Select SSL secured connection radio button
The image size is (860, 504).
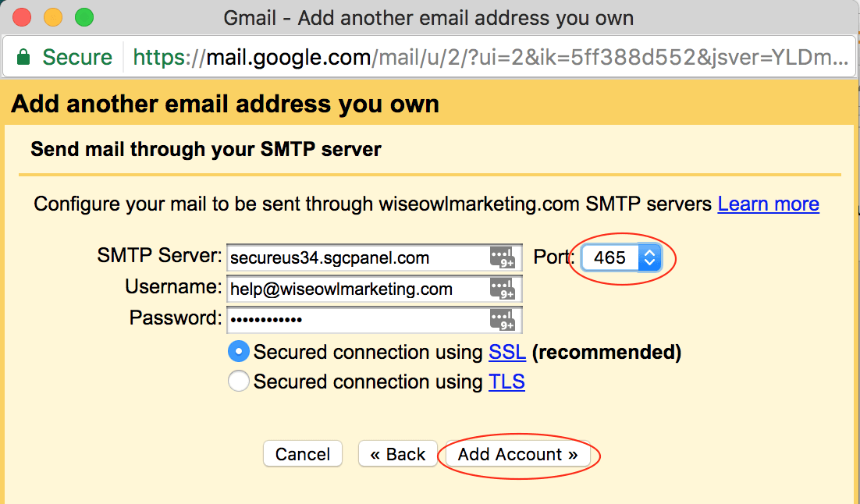238,351
